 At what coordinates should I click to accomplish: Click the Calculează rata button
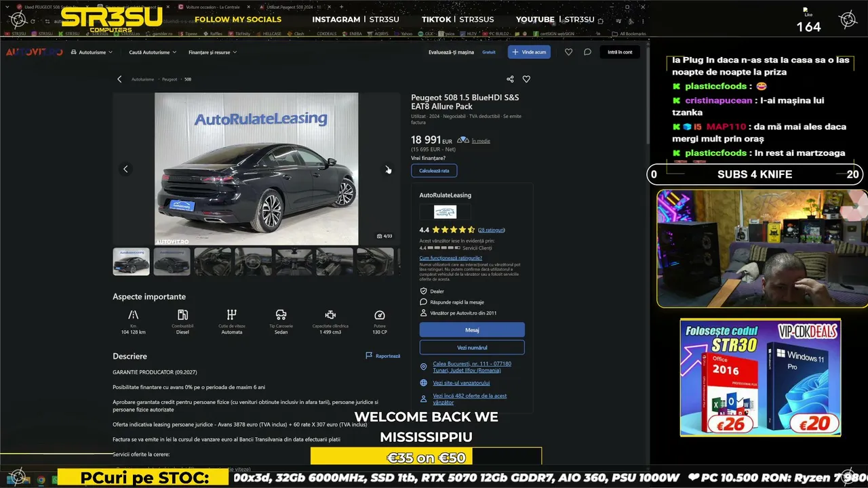[x=434, y=171]
